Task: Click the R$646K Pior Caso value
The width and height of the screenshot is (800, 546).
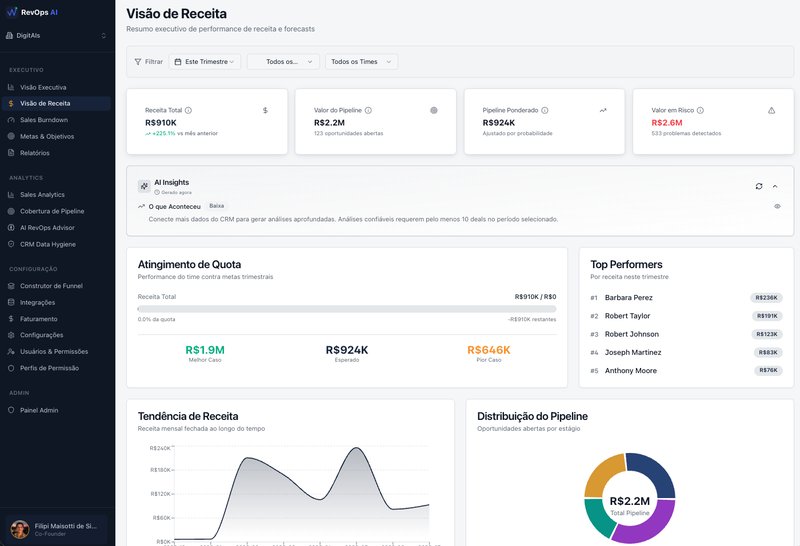Action: (x=489, y=350)
